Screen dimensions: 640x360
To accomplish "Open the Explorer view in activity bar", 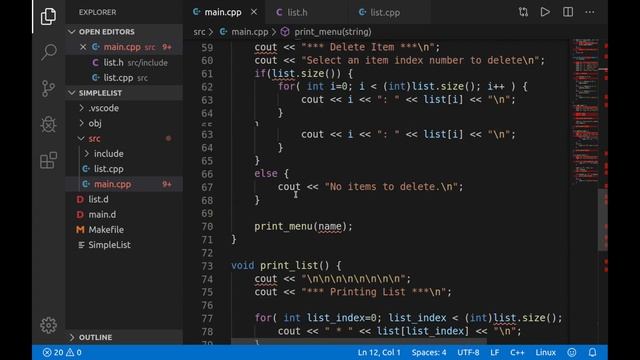I will pyautogui.click(x=48, y=16).
